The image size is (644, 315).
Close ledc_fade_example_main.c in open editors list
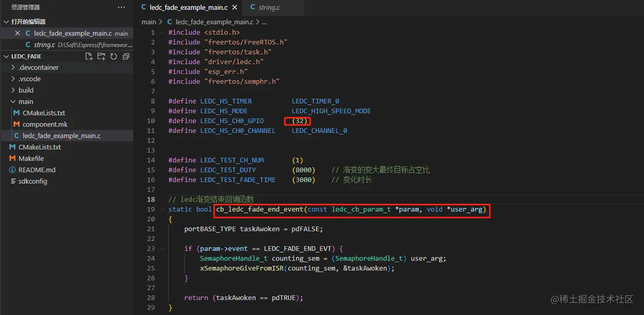(x=18, y=33)
